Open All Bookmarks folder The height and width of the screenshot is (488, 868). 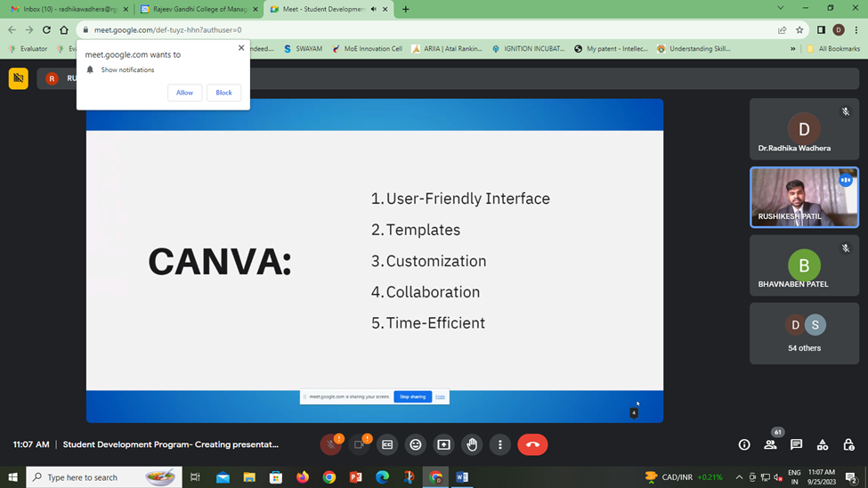click(833, 49)
